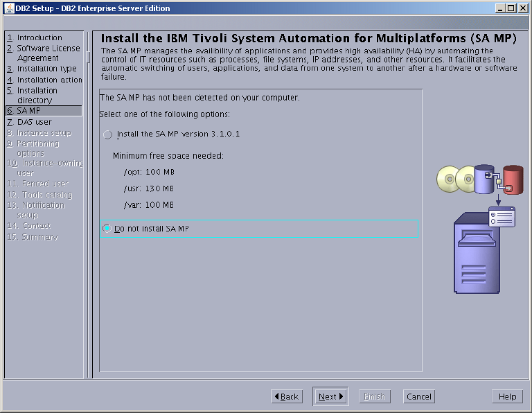Open Installation type step
This screenshot has width=532, height=413.
(x=42, y=69)
